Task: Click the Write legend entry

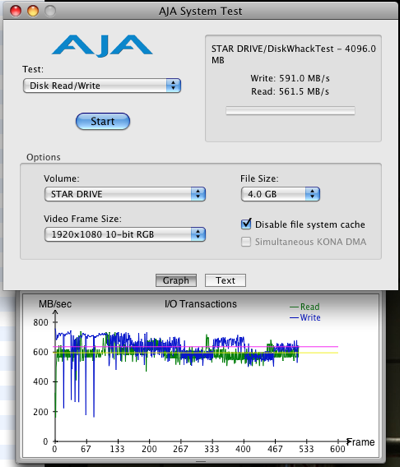Action: click(305, 318)
